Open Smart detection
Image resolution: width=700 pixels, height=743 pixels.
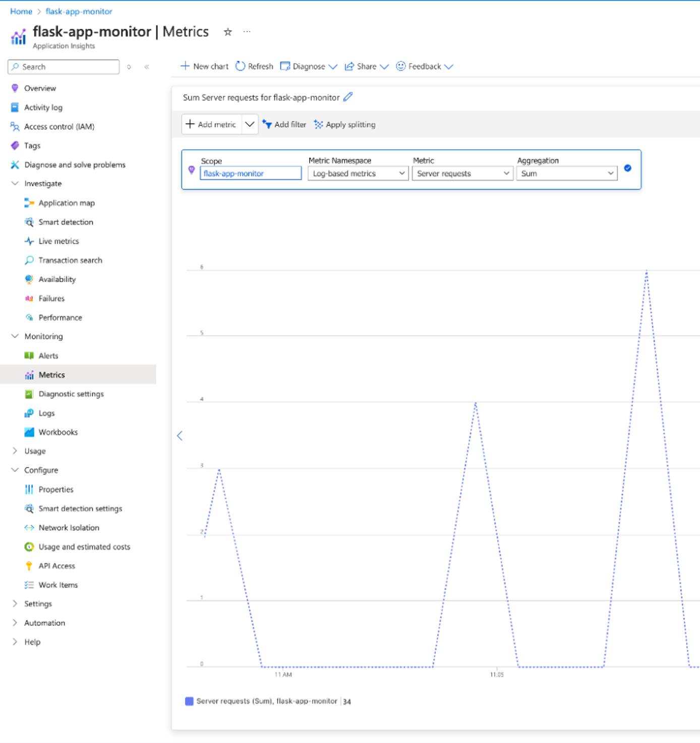(65, 222)
